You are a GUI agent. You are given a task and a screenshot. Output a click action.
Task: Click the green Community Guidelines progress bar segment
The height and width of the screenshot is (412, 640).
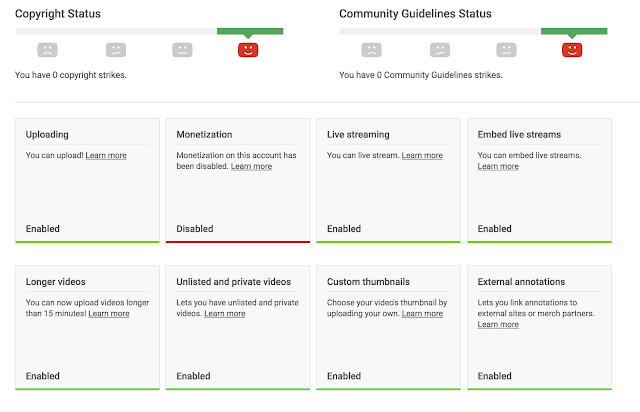[573, 31]
